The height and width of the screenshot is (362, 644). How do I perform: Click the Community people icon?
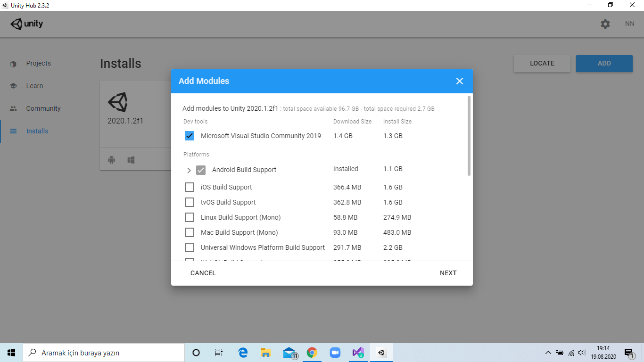13,109
